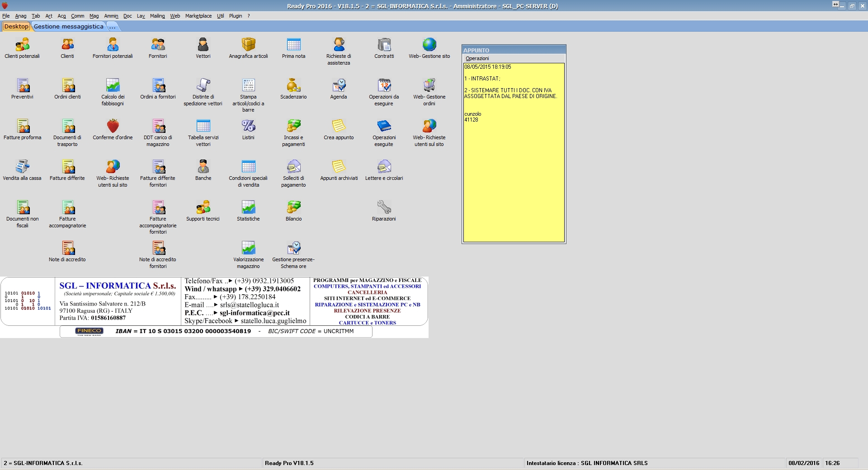Open Operazioni da eseguire icon
The height and width of the screenshot is (470, 868).
[x=384, y=85]
